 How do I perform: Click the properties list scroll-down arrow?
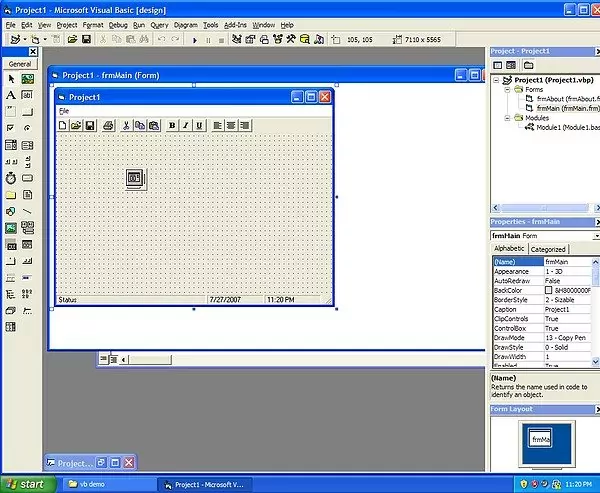click(595, 361)
